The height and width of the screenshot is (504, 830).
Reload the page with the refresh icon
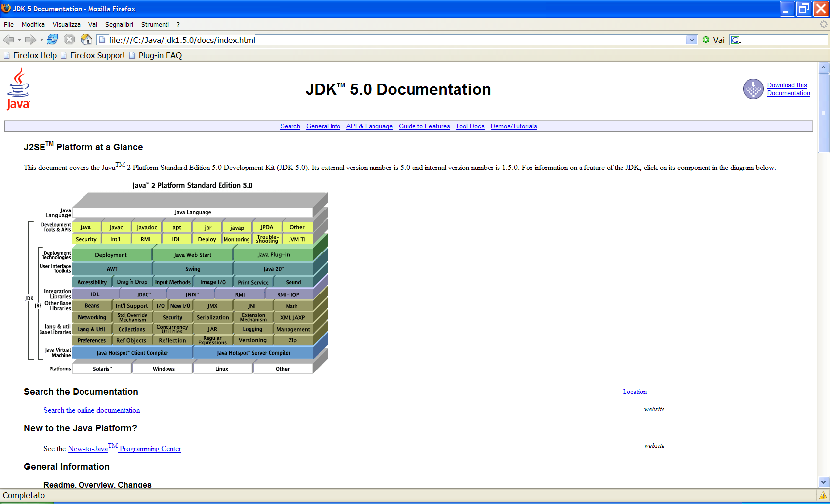click(x=52, y=40)
